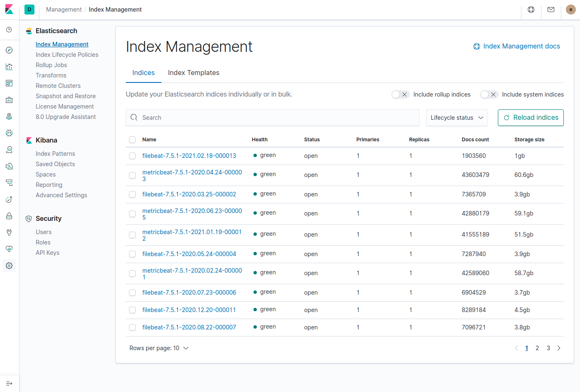The height and width of the screenshot is (392, 580).
Task: Sort table by Name column header
Action: point(149,140)
